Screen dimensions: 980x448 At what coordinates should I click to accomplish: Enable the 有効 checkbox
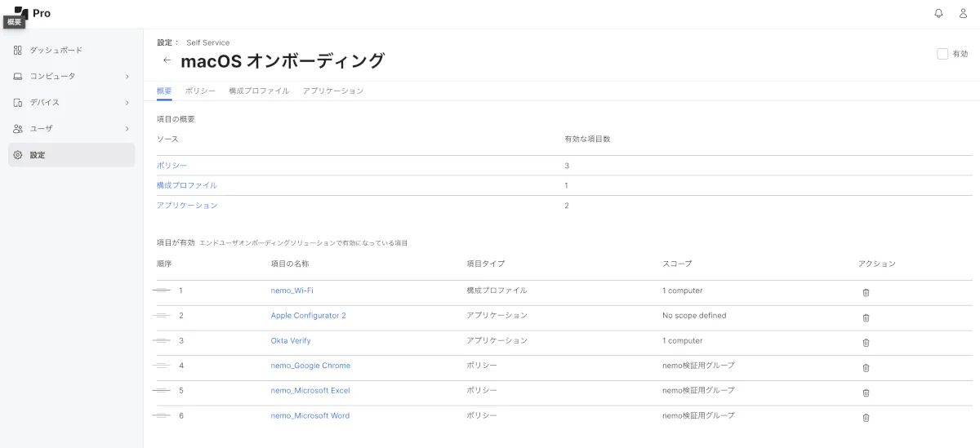coord(942,54)
